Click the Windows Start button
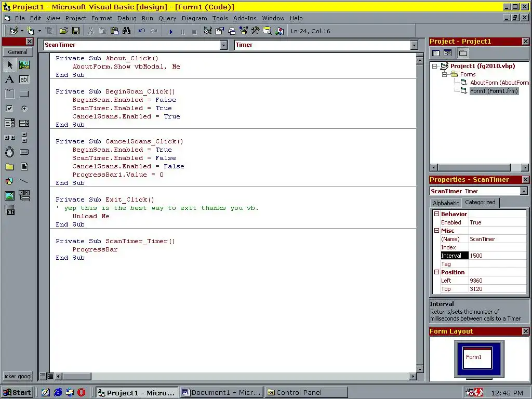 pyautogui.click(x=17, y=393)
